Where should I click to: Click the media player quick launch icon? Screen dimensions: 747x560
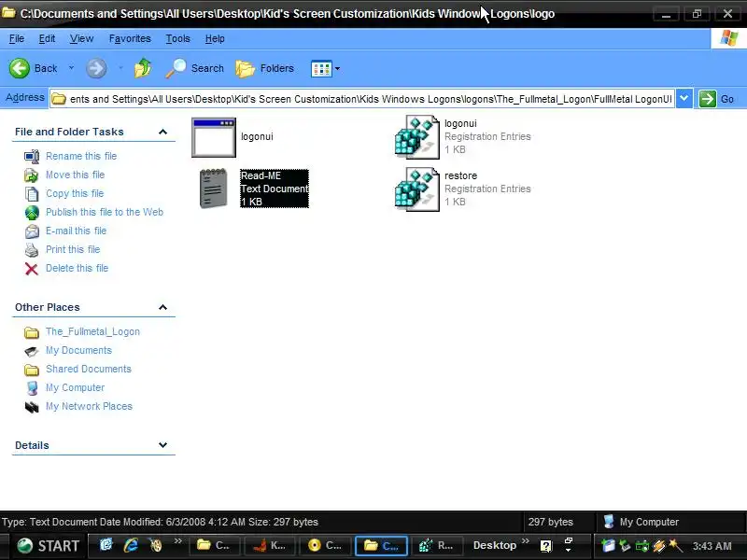[155, 545]
